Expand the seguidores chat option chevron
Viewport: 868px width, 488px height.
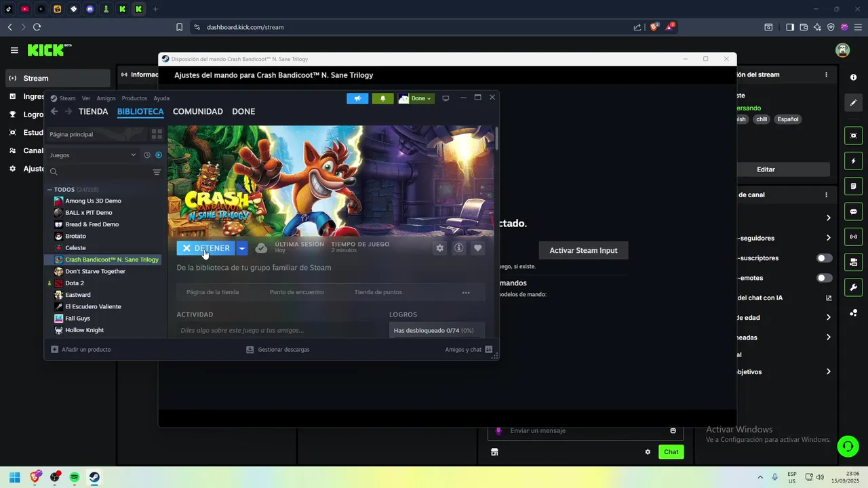pos(828,238)
